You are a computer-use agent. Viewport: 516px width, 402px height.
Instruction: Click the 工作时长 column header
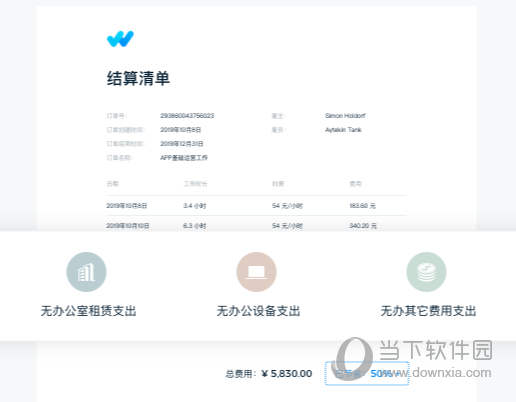[x=195, y=184]
